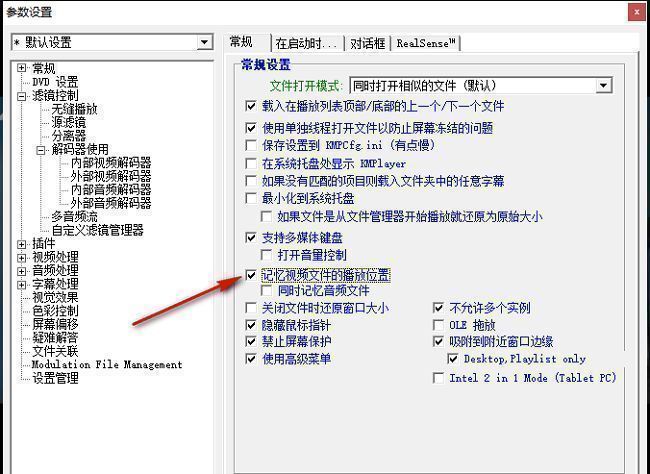Open Modulation File Management item
Screen dimensions: 650x474
click(x=107, y=365)
